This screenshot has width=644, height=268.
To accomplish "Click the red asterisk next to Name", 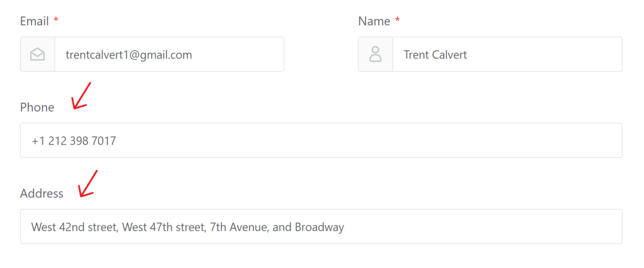I will click(397, 20).
